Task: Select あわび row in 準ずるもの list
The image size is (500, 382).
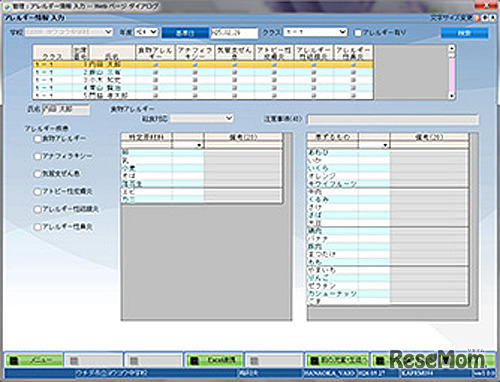Action: (x=388, y=152)
